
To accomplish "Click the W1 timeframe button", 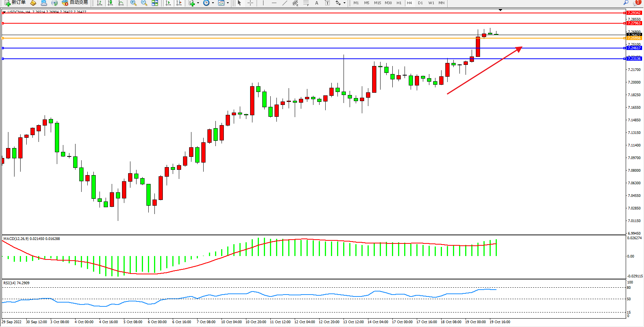I will point(431,3).
